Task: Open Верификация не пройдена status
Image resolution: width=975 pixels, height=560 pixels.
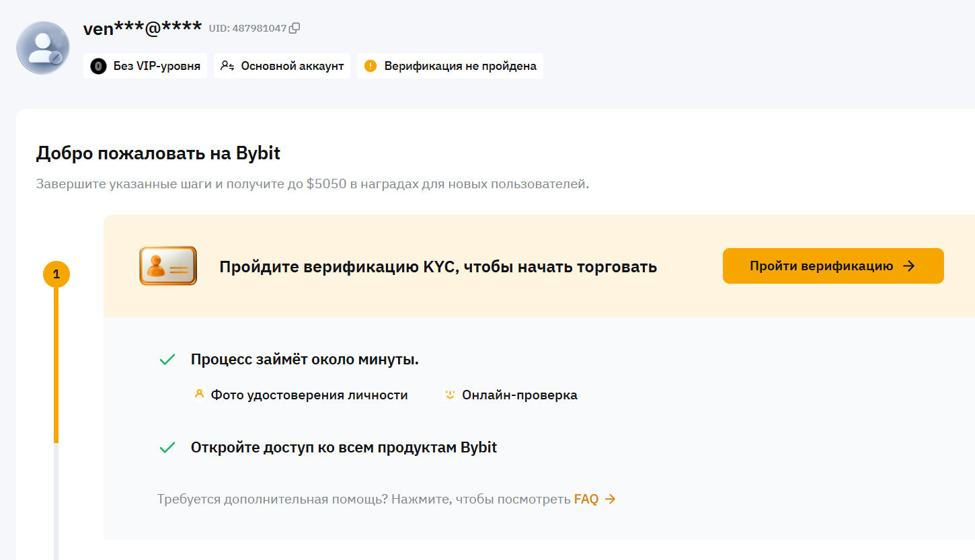Action: [450, 66]
